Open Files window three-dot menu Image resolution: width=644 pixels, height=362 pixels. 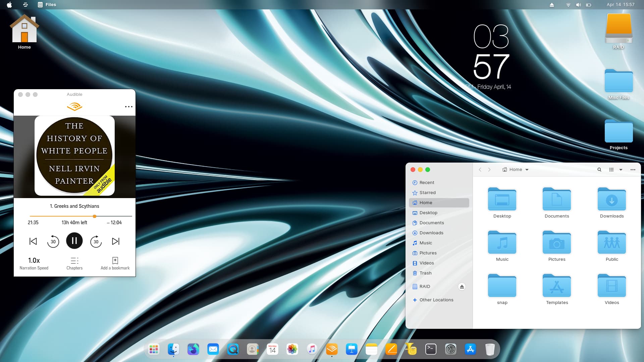(633, 170)
